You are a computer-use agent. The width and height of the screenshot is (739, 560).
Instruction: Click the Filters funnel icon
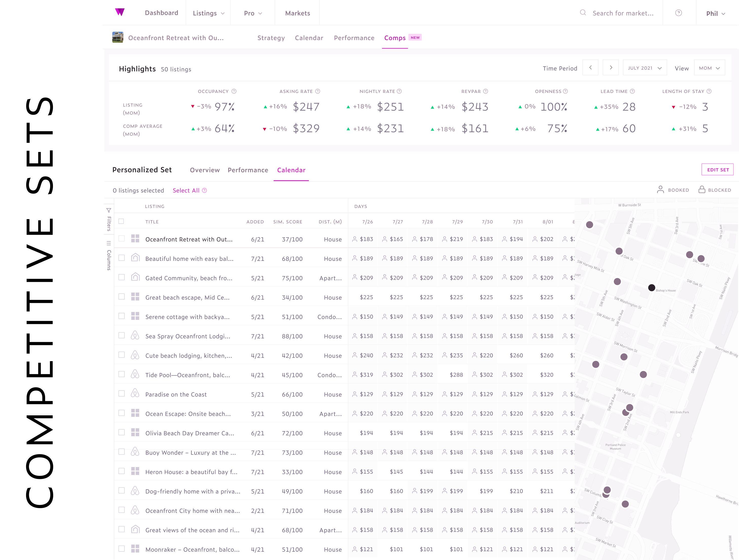tap(109, 210)
